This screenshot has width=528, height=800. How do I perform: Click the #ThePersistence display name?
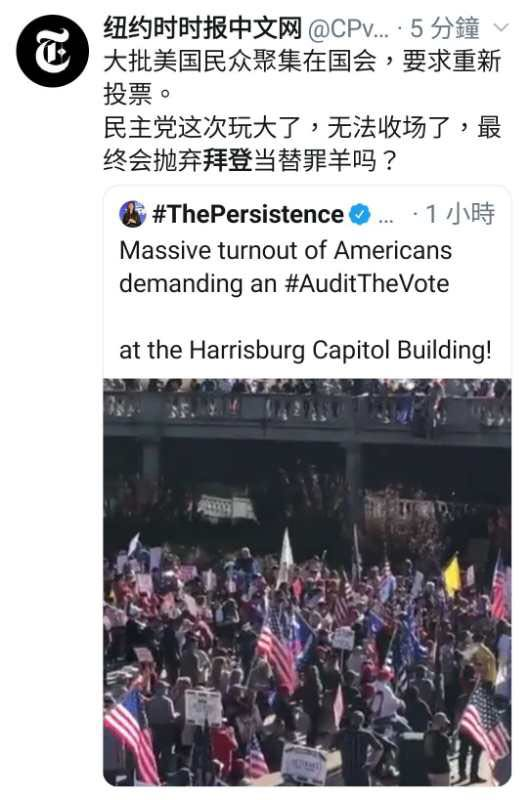click(248, 214)
